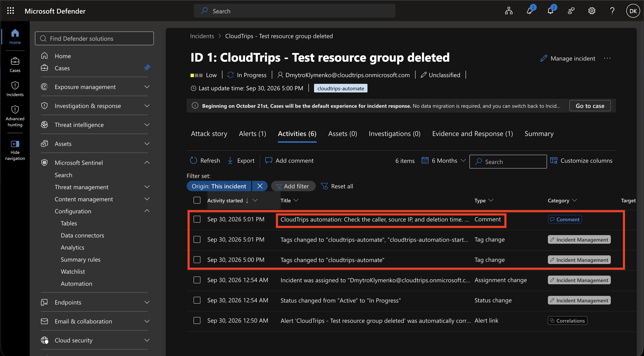Click the Manage incident pencil icon
The width and height of the screenshot is (644, 356).
(x=544, y=58)
